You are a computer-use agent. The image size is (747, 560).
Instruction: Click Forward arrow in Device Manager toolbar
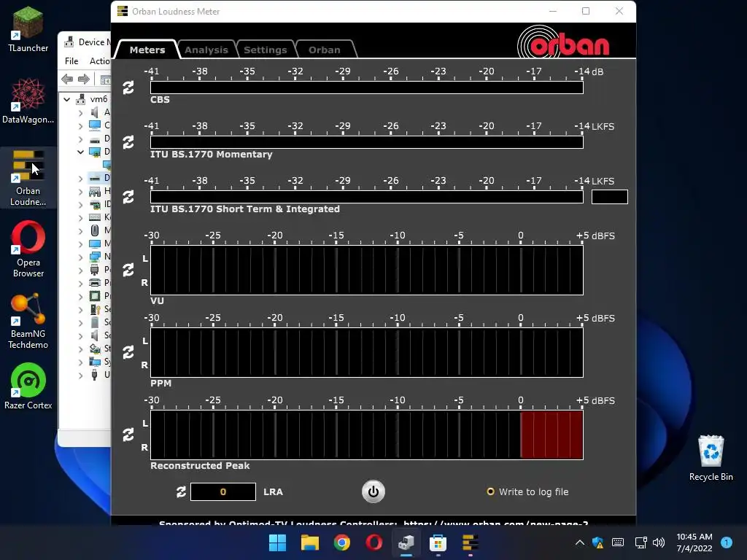coord(84,79)
